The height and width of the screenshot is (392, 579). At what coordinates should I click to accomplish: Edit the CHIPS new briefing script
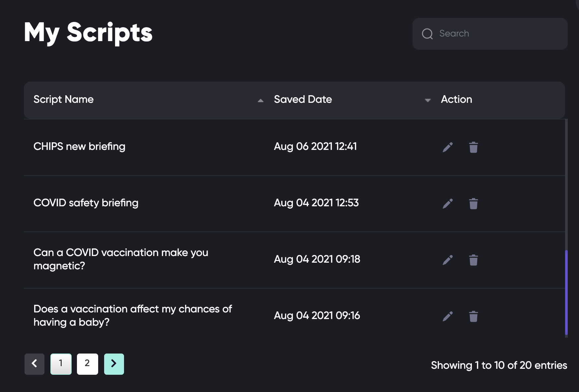point(448,147)
